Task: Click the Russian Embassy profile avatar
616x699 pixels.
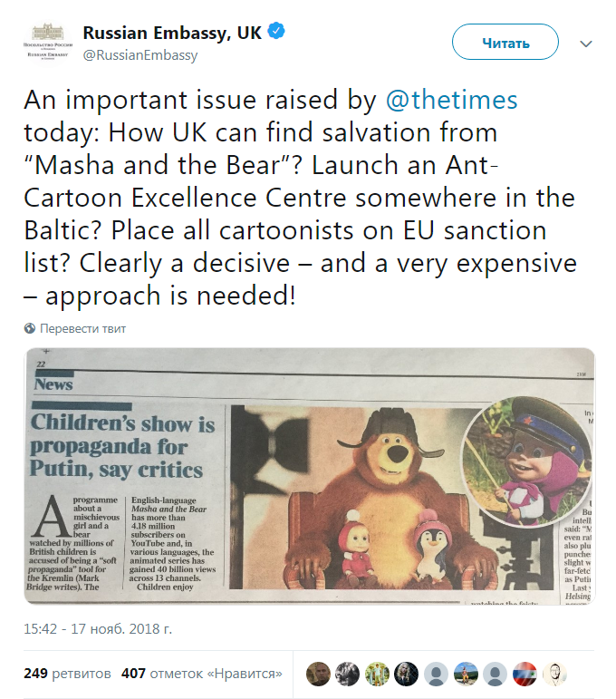Action: [48, 43]
